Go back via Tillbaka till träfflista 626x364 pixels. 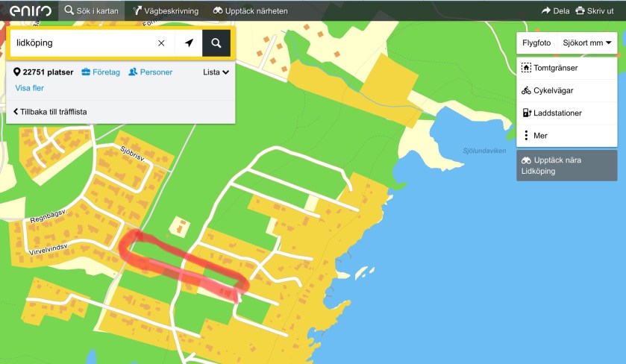click(49, 111)
